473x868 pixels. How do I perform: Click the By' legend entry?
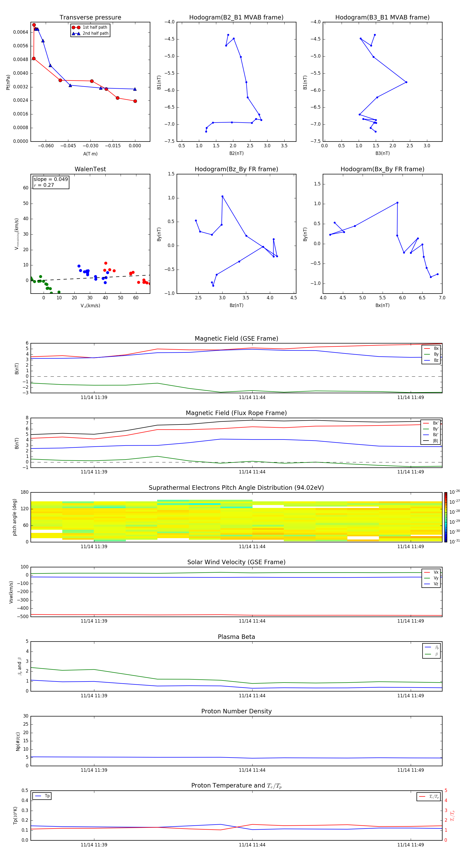pos(431,429)
